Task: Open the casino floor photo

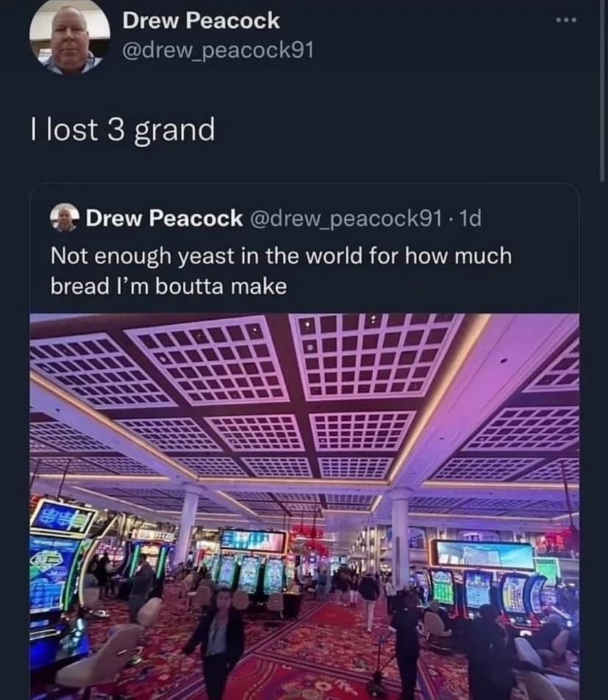Action: tap(305, 506)
